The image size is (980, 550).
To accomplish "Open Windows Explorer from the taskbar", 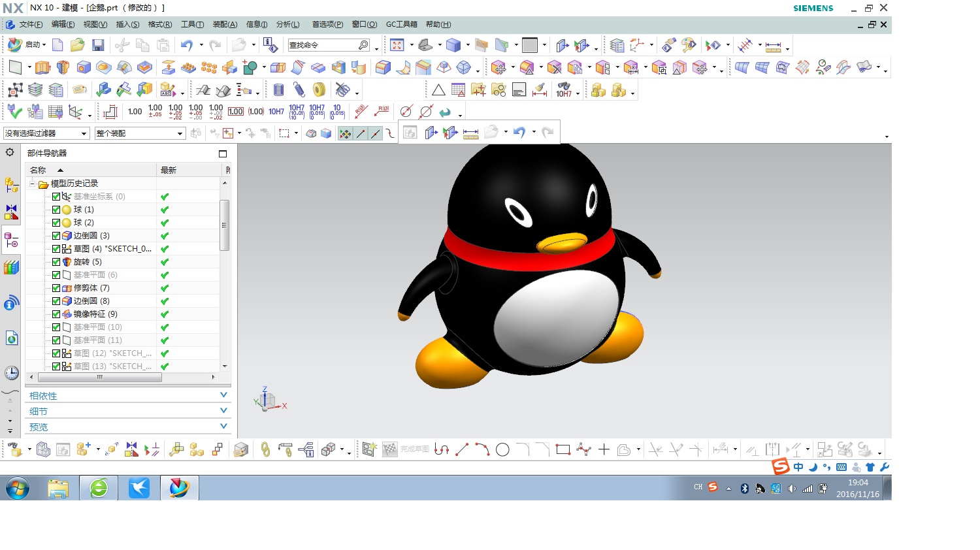I will click(58, 488).
